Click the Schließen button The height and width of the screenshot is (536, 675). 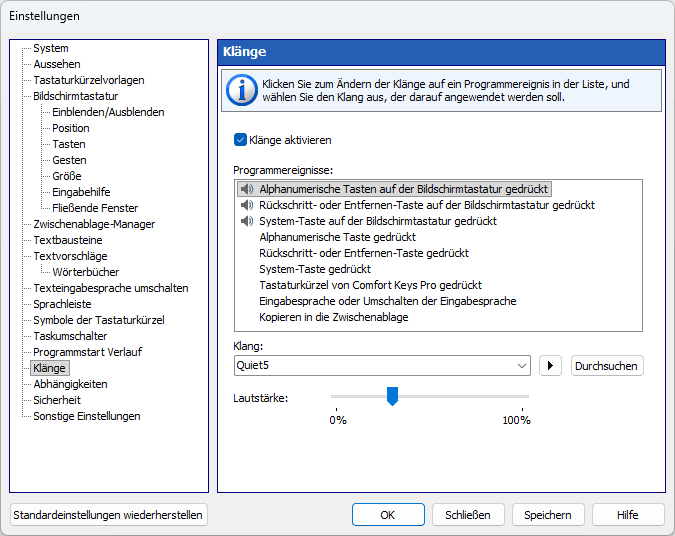click(x=468, y=514)
